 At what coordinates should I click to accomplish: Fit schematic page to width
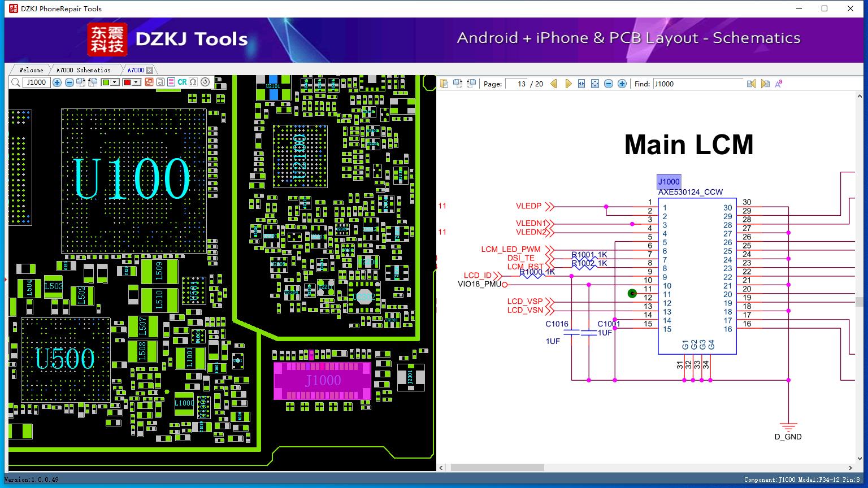point(581,84)
